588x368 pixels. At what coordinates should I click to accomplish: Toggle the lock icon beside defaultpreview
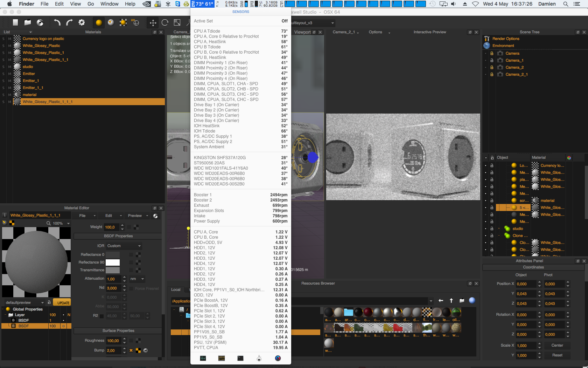point(49,302)
